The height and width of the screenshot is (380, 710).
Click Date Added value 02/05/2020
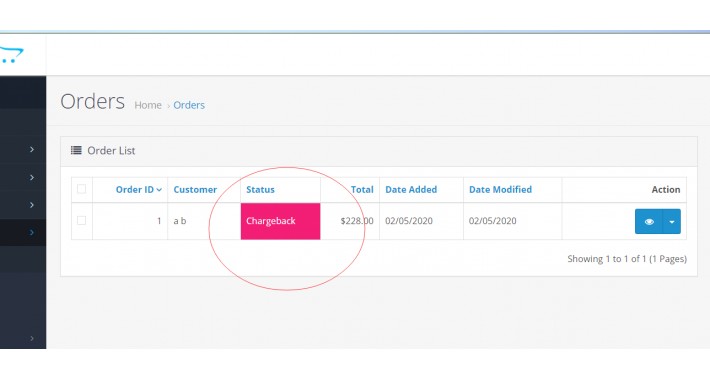(x=409, y=221)
